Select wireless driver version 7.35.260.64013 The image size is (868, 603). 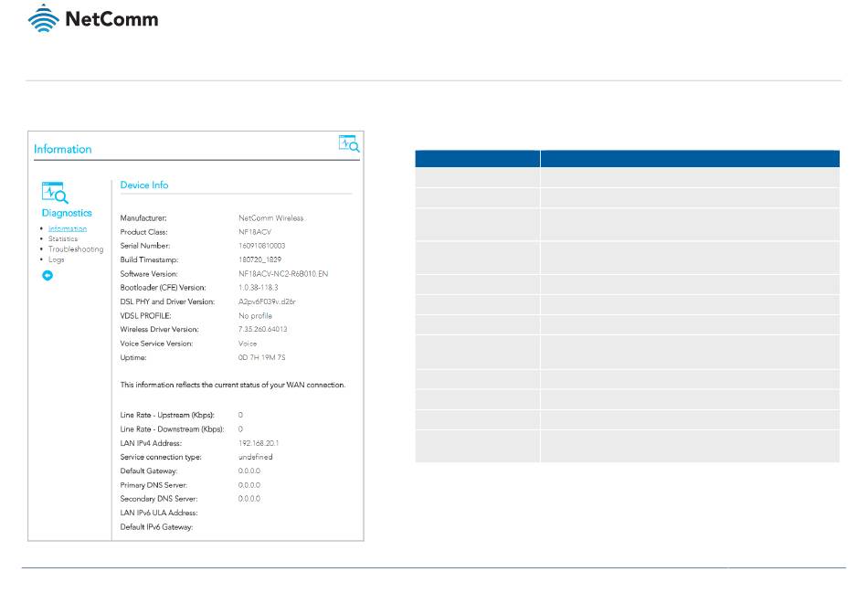(263, 330)
